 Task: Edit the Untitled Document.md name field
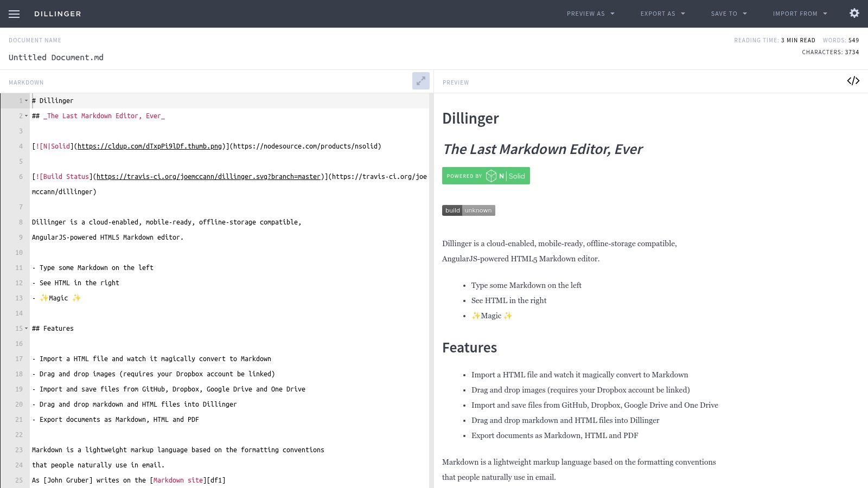click(x=56, y=57)
